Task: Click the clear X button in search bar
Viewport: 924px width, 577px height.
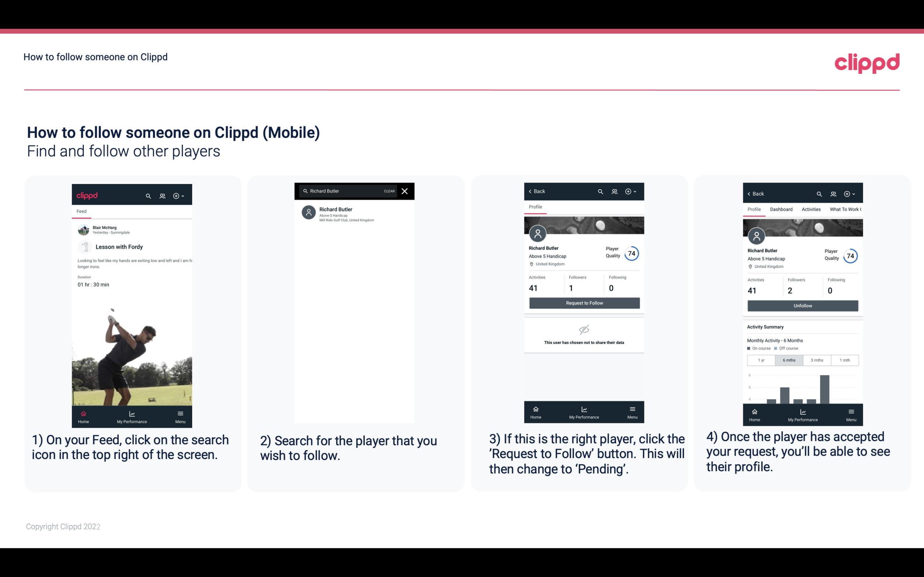Action: click(405, 191)
